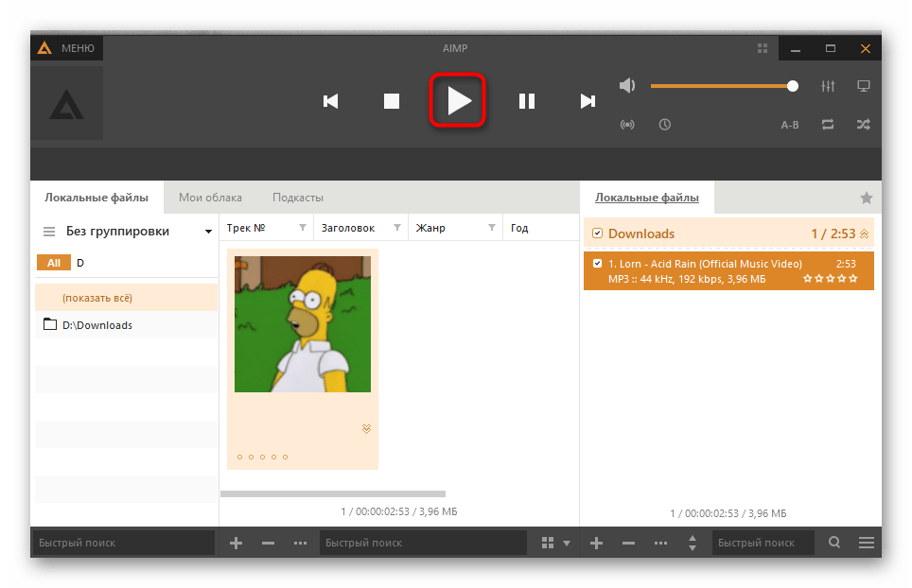Collapse the Downloads playlist group
Screen dimensions: 912x588
point(864,233)
